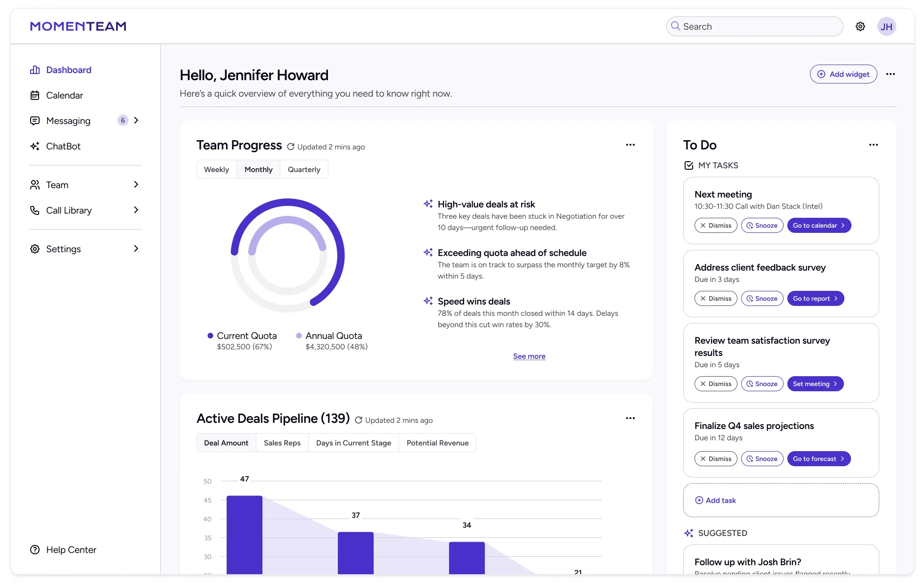Expand the Settings sidebar chevron

pos(136,248)
